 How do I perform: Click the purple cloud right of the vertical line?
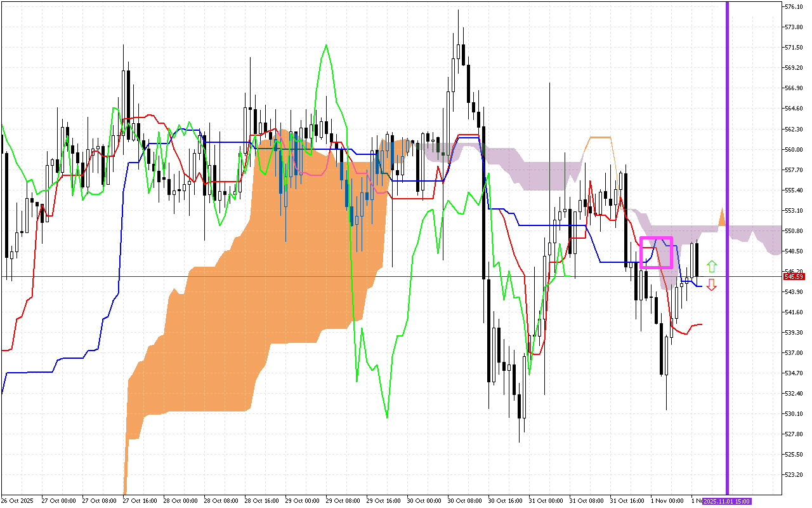click(755, 235)
